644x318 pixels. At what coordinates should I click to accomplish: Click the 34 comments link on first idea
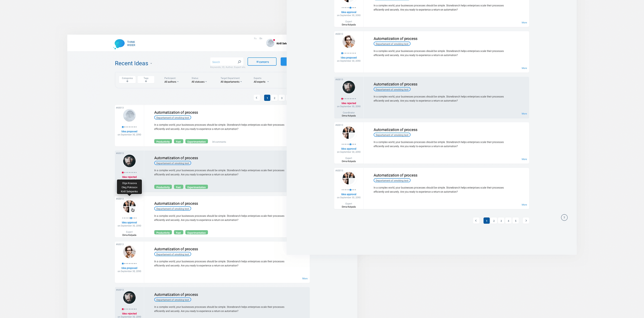(219, 142)
